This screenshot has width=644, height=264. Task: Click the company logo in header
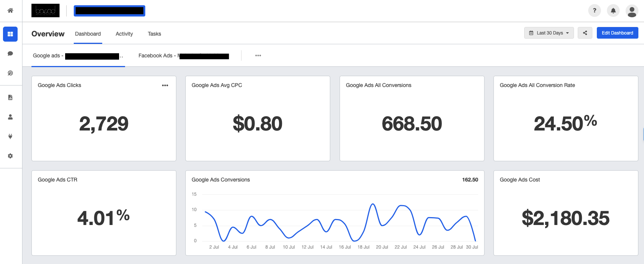[x=45, y=10]
